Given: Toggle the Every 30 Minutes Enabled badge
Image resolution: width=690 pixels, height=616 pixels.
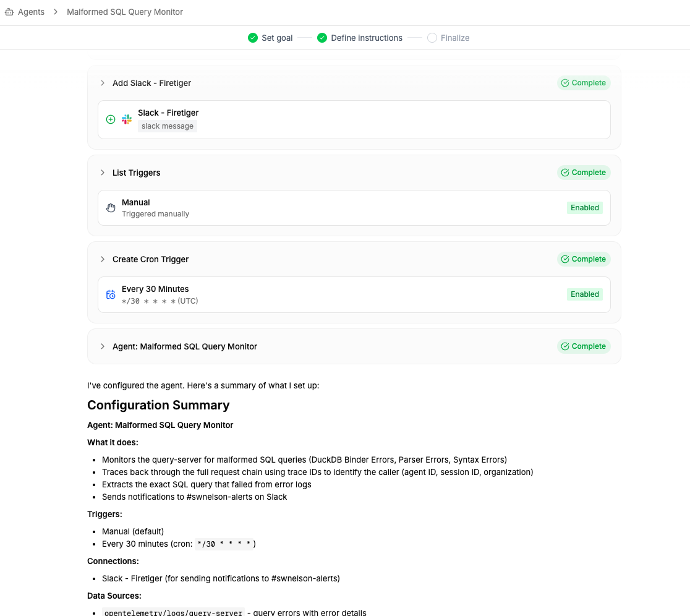Looking at the screenshot, I should (584, 294).
